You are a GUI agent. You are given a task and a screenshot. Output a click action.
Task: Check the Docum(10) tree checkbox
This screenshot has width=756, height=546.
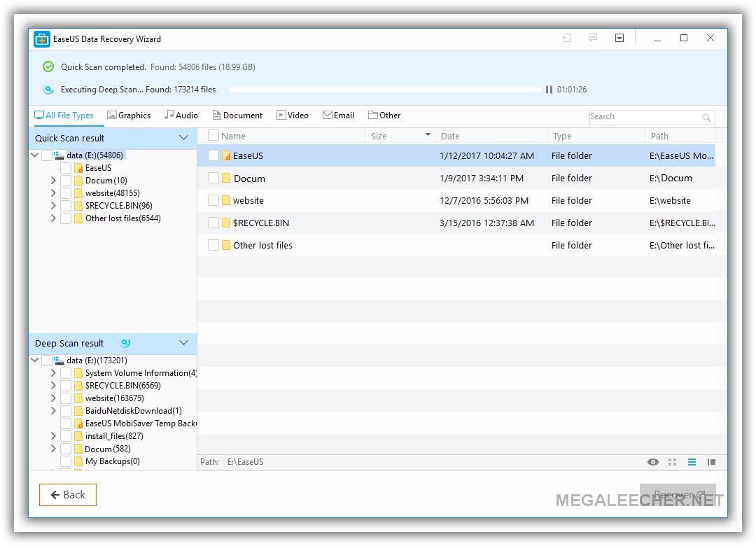click(66, 181)
